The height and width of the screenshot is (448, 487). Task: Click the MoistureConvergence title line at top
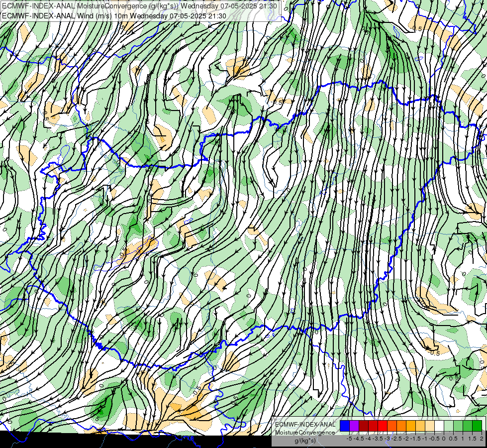click(x=139, y=6)
